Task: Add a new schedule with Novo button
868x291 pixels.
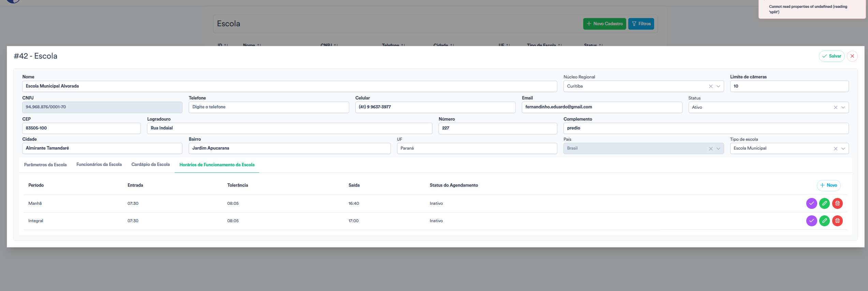Action: click(828, 185)
